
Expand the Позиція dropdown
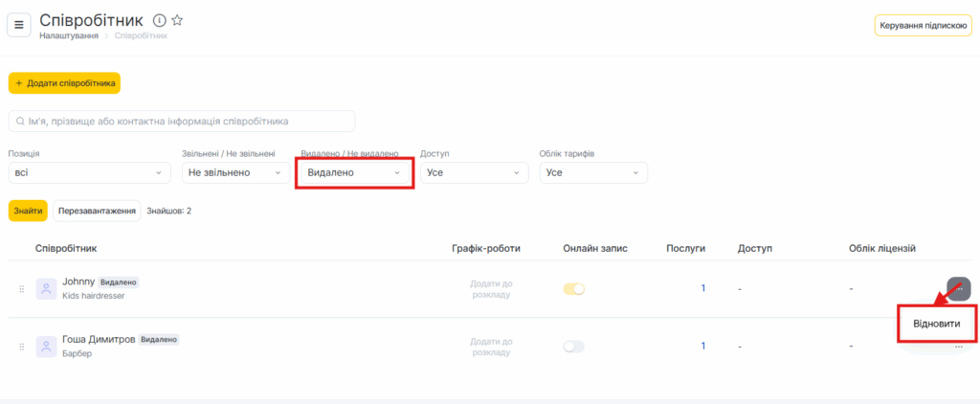pos(89,172)
